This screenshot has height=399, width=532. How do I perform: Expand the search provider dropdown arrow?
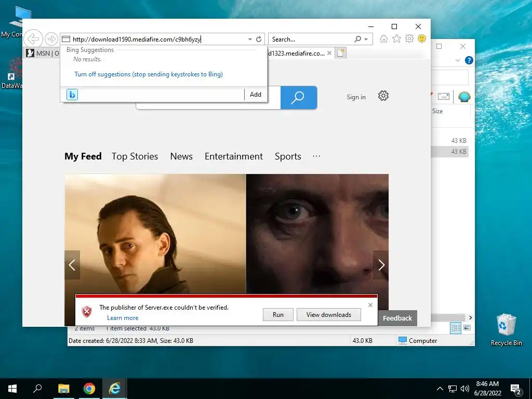pyautogui.click(x=366, y=39)
